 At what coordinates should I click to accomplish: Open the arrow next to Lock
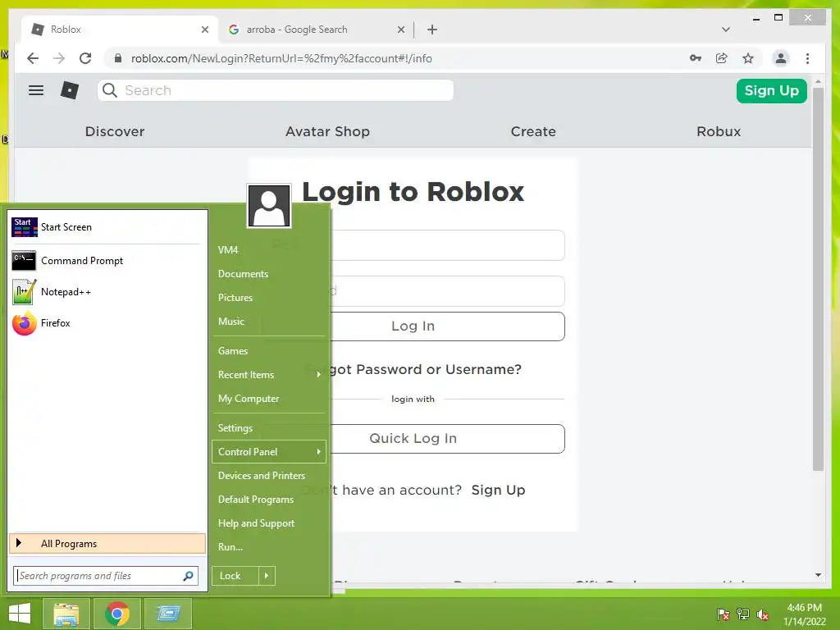[267, 576]
